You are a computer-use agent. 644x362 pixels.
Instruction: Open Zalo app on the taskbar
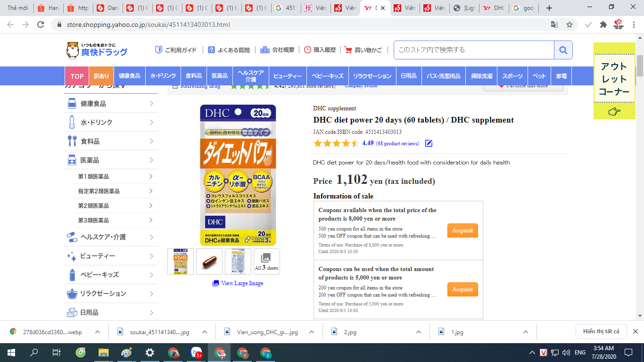(x=196, y=353)
